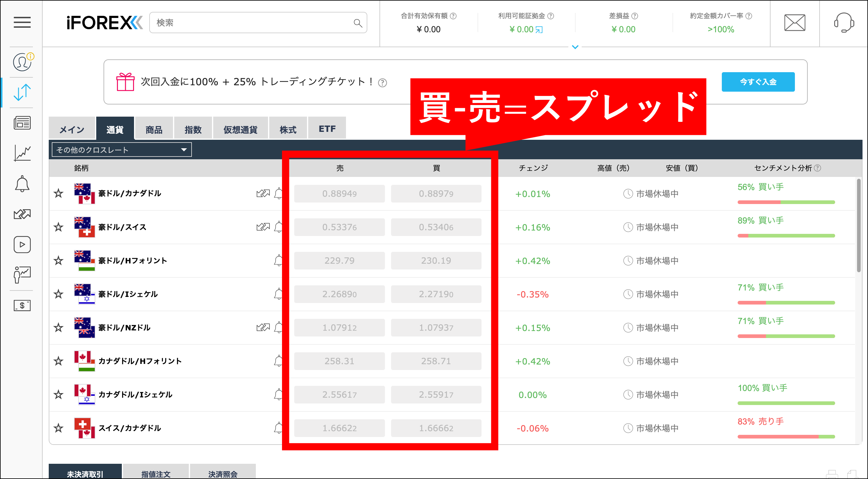
Task: Click the 今すぐ入金 deposit button
Action: click(758, 82)
